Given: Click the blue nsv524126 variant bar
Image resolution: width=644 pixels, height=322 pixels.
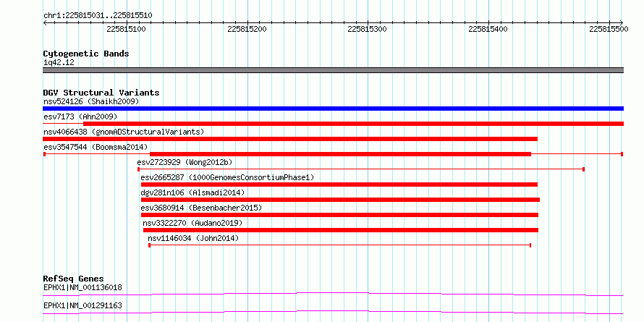Looking at the screenshot, I should tap(333, 109).
